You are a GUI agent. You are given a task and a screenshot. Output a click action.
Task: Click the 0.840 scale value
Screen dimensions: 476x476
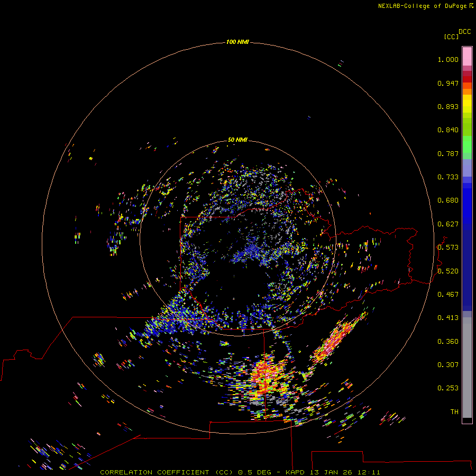[x=448, y=130]
